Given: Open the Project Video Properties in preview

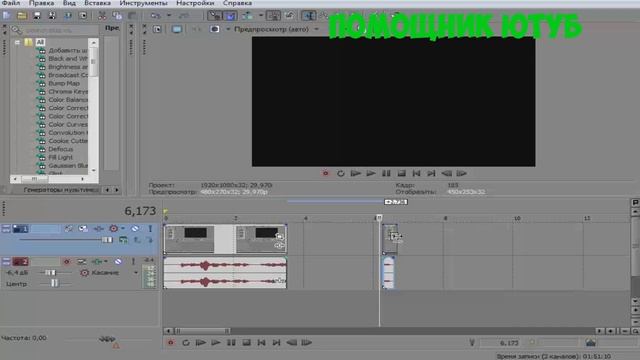Looking at the screenshot, I should click(157, 29).
